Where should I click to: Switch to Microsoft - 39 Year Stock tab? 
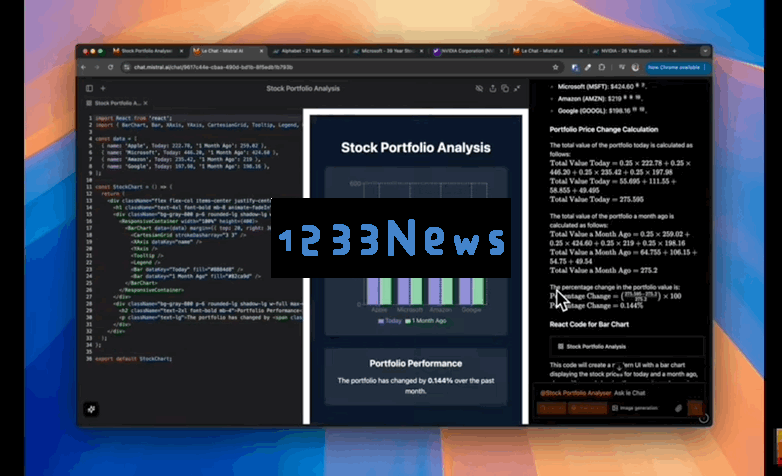click(388, 51)
